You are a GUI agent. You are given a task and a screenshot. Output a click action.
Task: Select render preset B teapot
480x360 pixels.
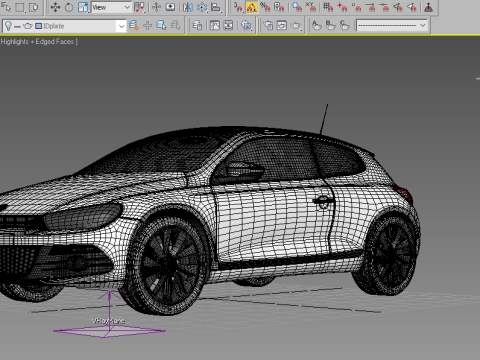pos(331,25)
